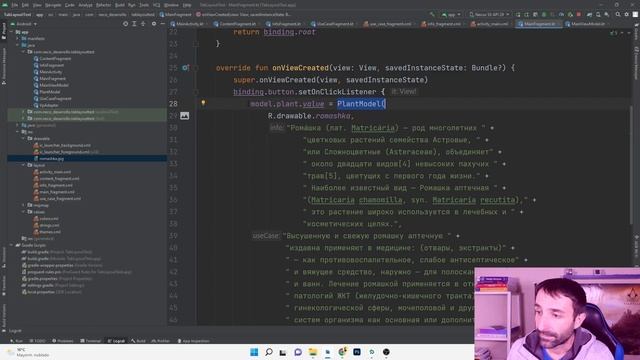This screenshot has width=640, height=360.
Task: Select the MainFragment.kt editor tab
Action: (539, 24)
